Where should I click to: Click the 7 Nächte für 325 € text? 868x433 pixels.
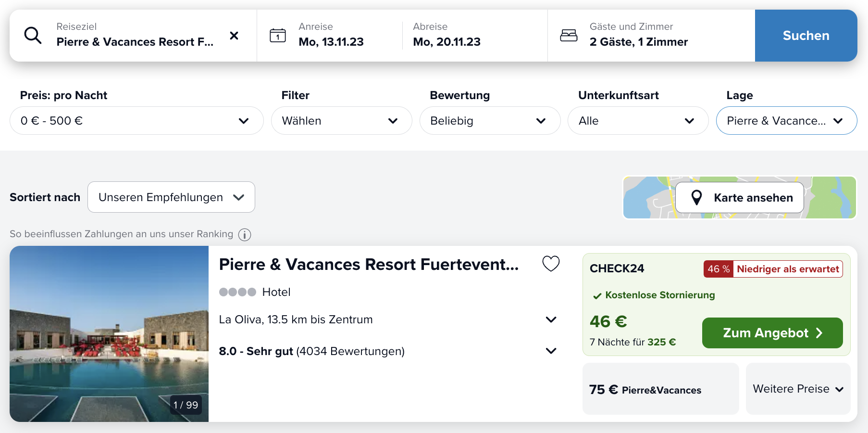632,342
